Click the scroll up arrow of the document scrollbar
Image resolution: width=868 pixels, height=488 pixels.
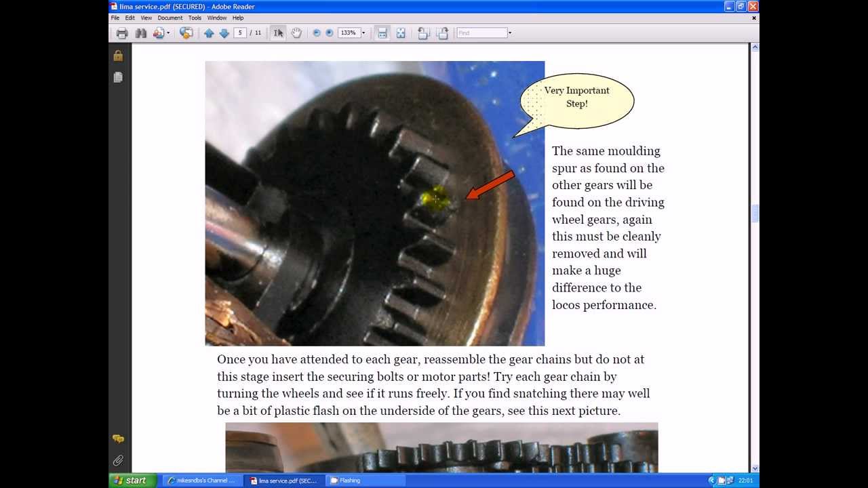pyautogui.click(x=754, y=47)
